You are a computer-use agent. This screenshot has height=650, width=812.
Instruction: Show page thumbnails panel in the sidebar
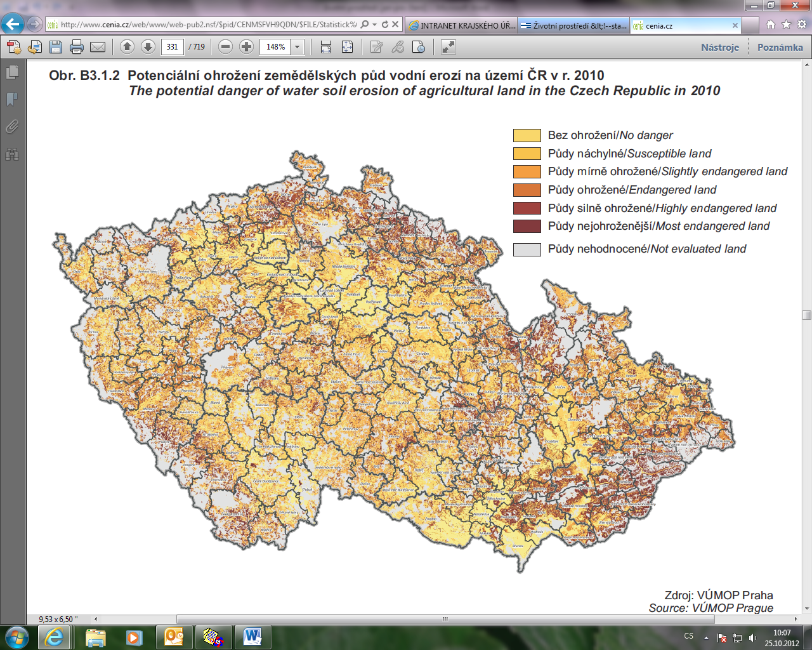click(12, 72)
